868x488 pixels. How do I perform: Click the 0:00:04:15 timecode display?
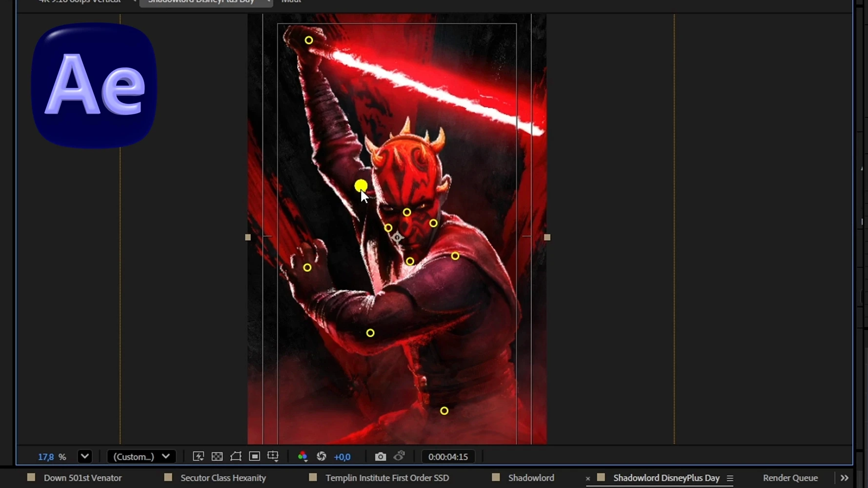[x=448, y=457]
